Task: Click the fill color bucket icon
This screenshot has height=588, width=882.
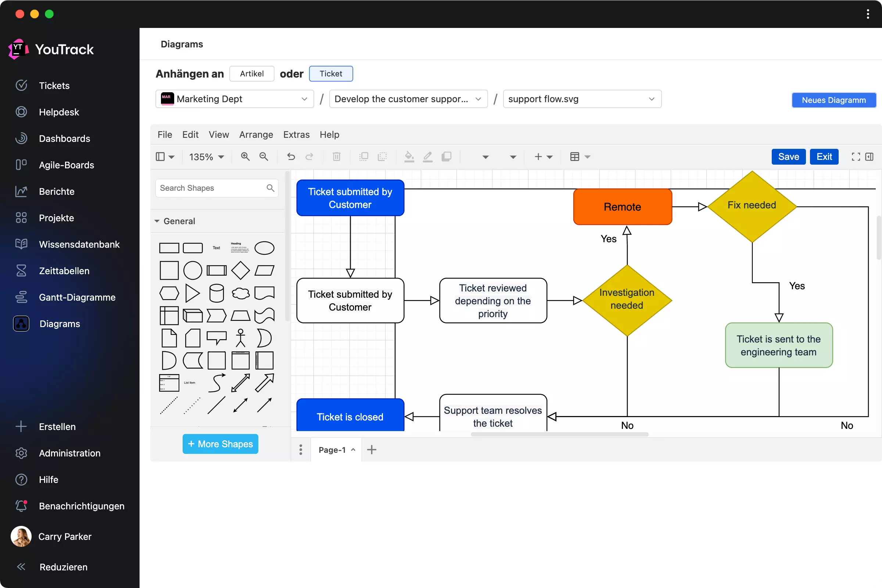Action: [x=409, y=157]
